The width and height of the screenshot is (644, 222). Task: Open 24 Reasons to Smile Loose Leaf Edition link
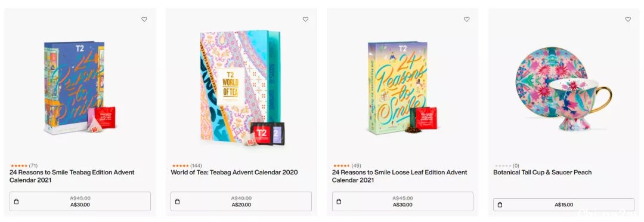[x=400, y=176]
